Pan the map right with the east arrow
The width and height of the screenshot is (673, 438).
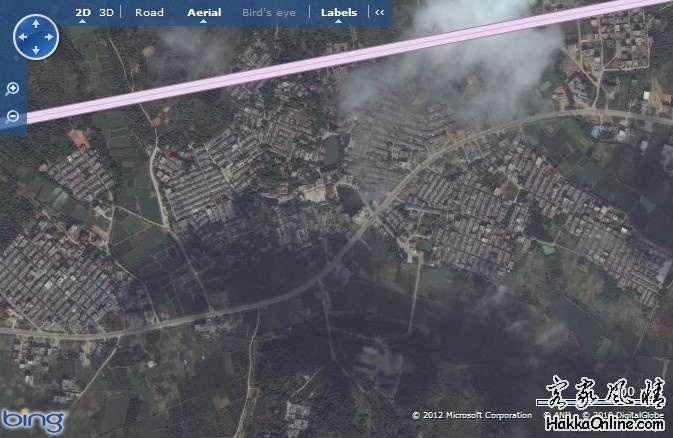[x=50, y=36]
